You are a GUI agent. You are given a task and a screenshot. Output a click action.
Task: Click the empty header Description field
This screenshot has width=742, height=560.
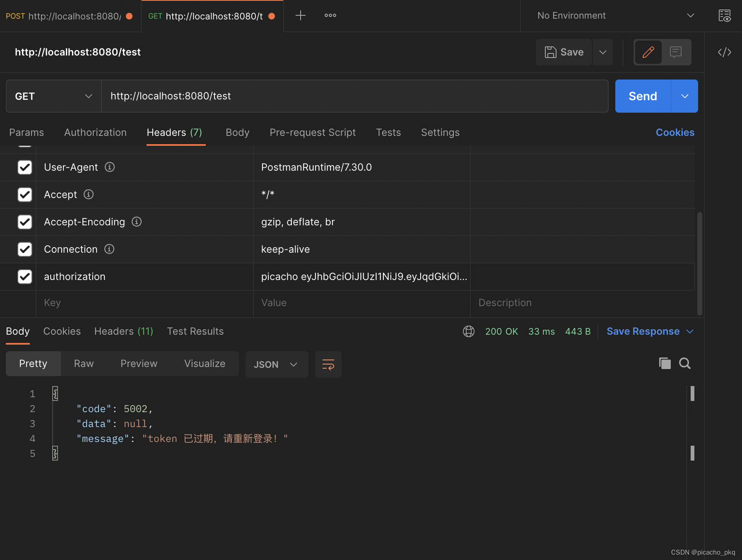click(x=582, y=303)
